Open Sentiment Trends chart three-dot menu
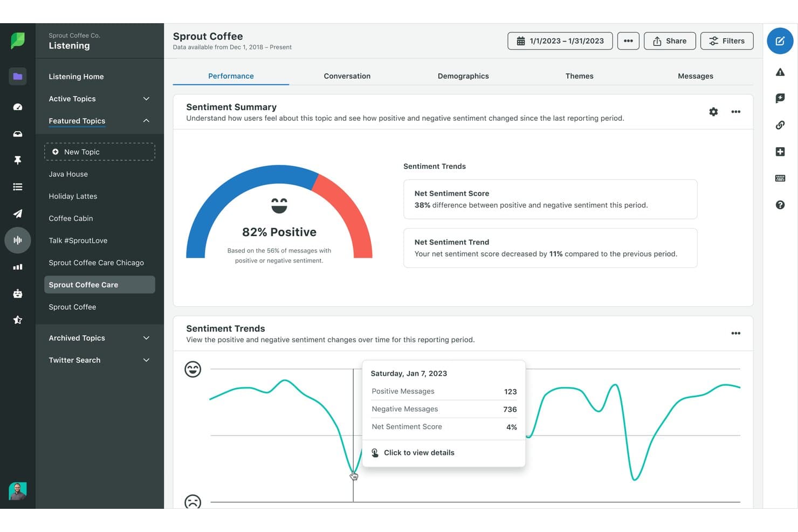Image resolution: width=798 pixels, height=532 pixels. pyautogui.click(x=735, y=333)
